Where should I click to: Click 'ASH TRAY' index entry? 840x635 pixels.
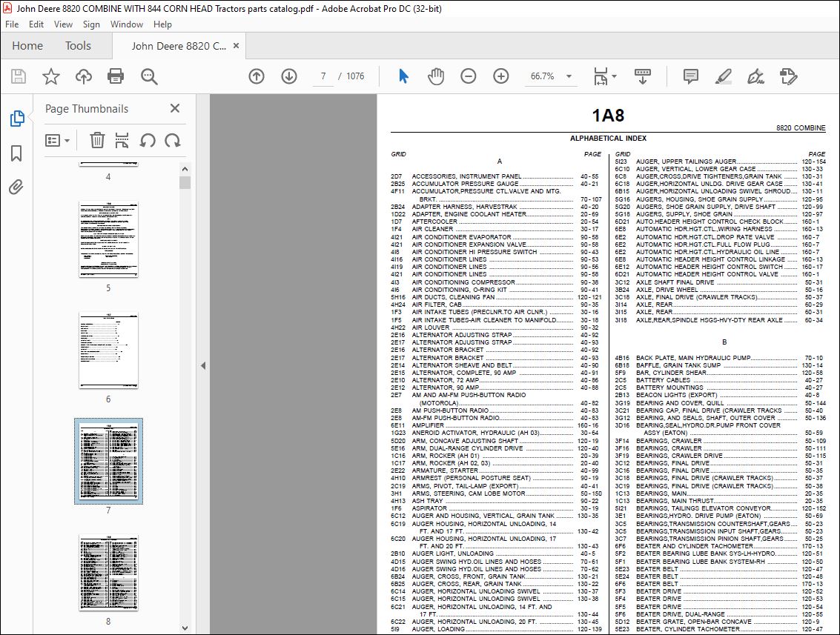427,501
